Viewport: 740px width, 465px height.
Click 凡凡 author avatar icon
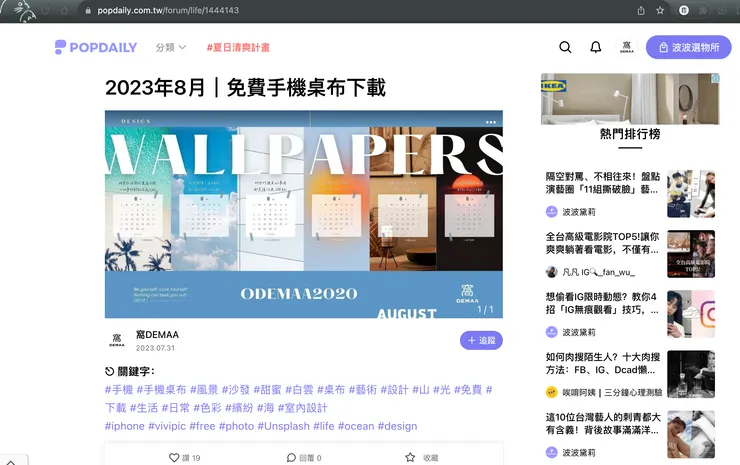[x=552, y=272]
